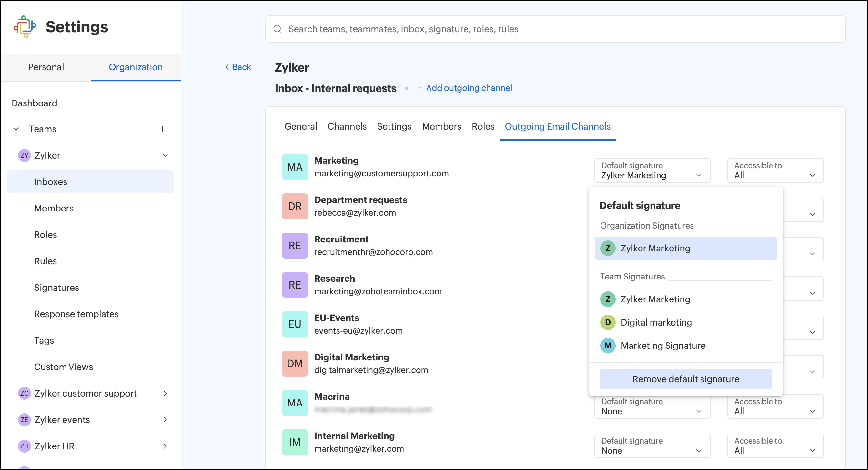Open the Roles tab of inbox
The image size is (868, 470).
coord(483,126)
